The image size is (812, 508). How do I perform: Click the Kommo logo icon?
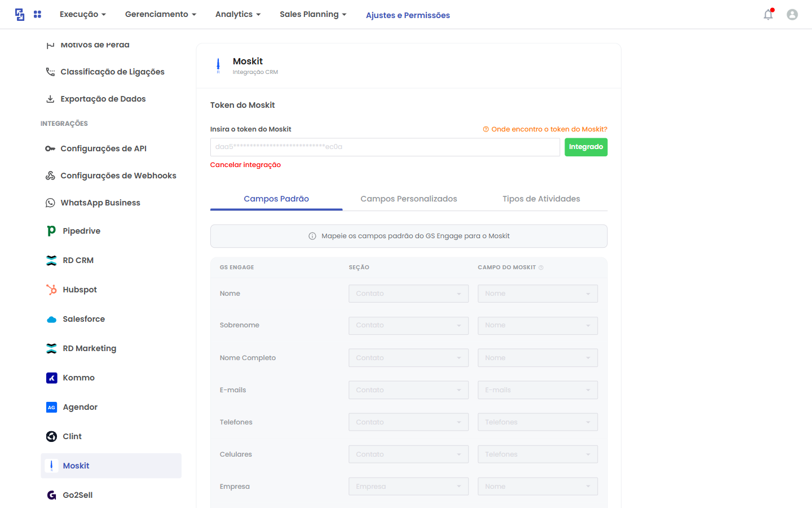(x=51, y=378)
